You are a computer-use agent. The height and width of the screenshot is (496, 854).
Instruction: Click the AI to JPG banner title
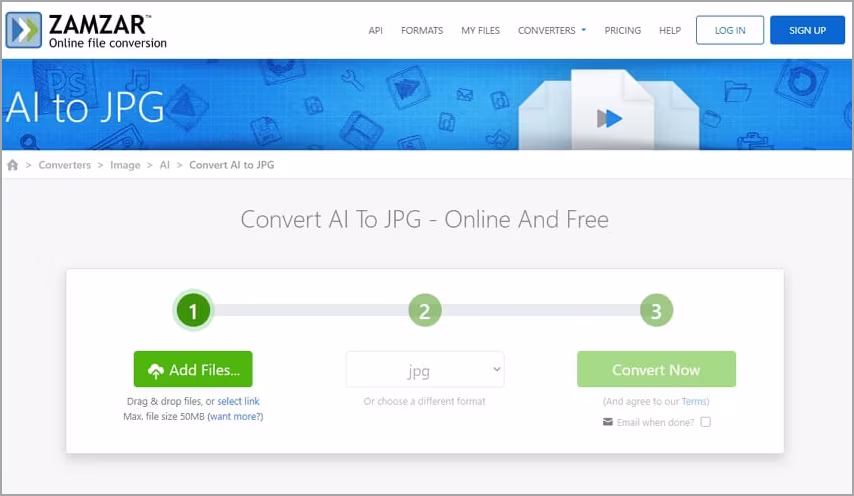click(85, 107)
